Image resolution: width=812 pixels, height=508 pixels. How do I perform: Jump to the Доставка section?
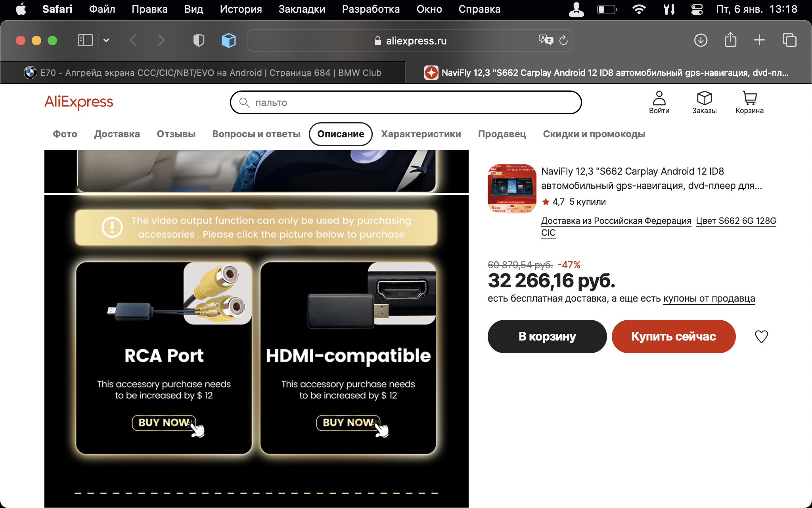[x=117, y=134]
